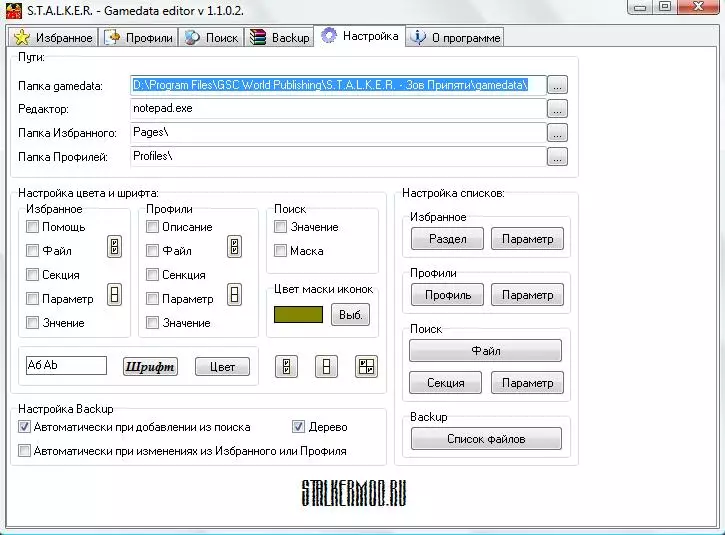Click the Аб Ab font sample box
725x535 pixels.
(x=66, y=365)
